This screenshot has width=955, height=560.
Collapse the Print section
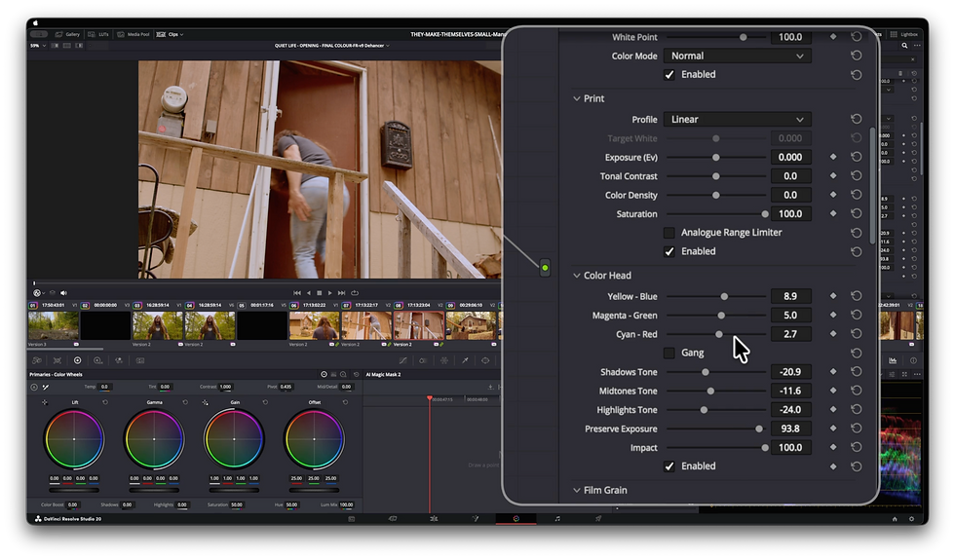coord(577,98)
